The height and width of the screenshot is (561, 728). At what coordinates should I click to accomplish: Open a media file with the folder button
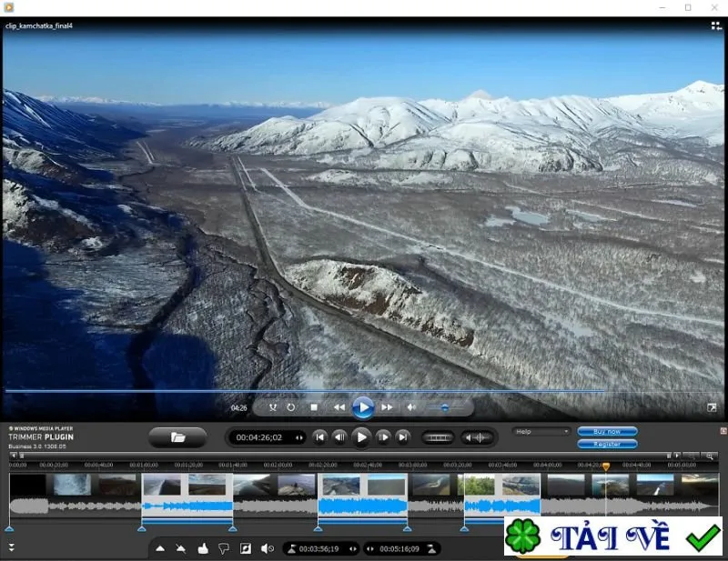(177, 437)
